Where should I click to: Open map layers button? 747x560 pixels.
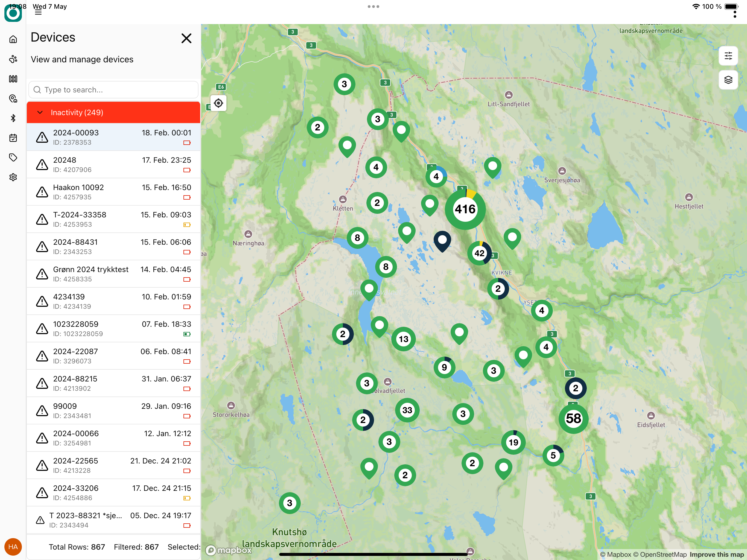coord(728,80)
